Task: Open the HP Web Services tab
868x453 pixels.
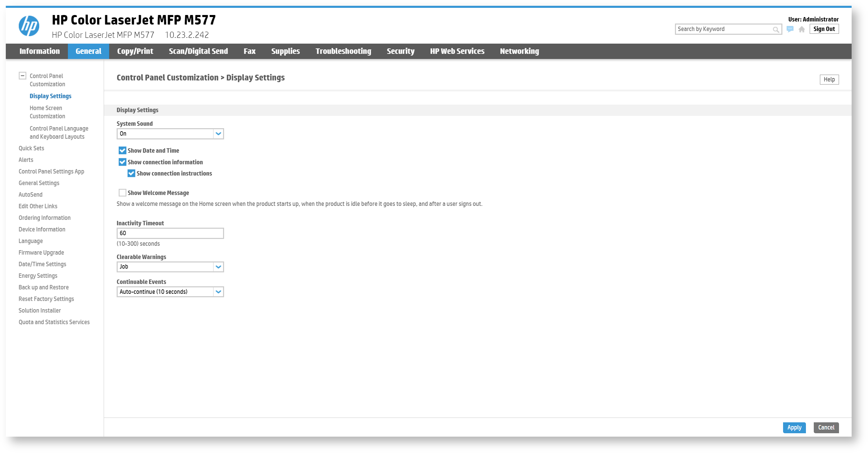Action: point(457,51)
